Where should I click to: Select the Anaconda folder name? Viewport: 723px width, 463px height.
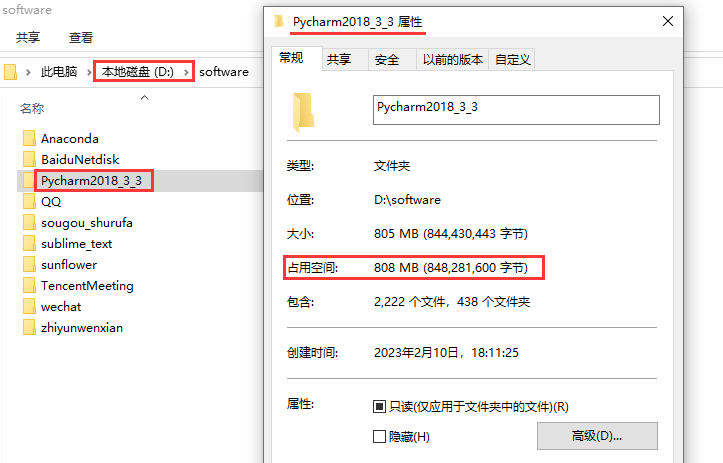(70, 138)
